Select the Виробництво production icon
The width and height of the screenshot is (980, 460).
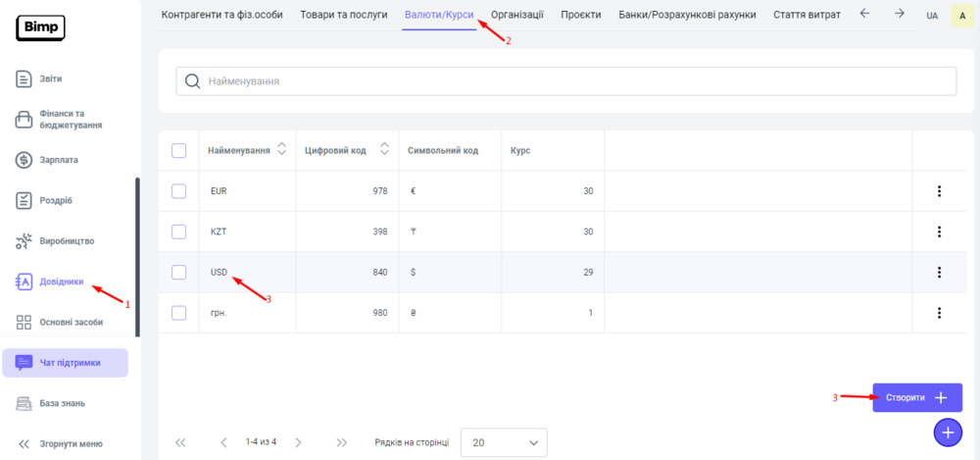[x=24, y=241]
